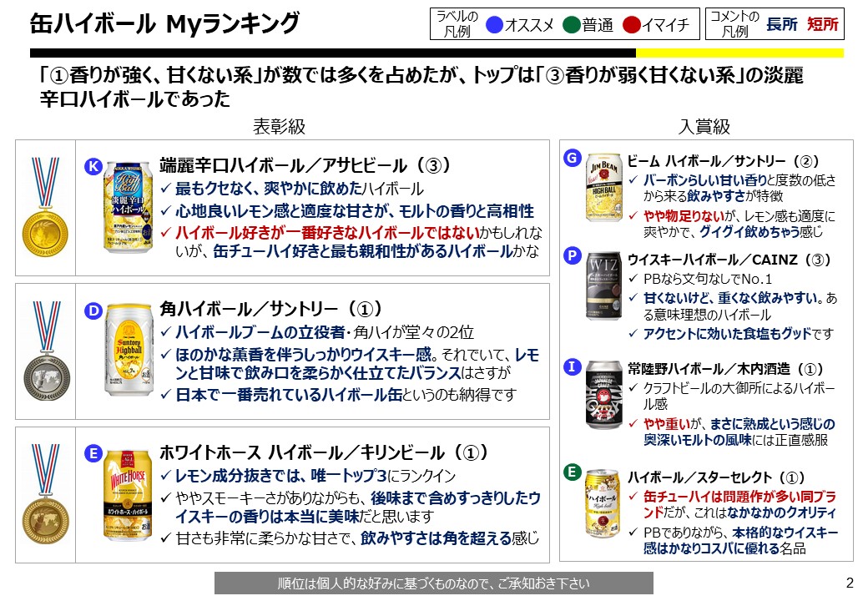Click the bronze medal icon
The image size is (868, 601).
pos(45,493)
